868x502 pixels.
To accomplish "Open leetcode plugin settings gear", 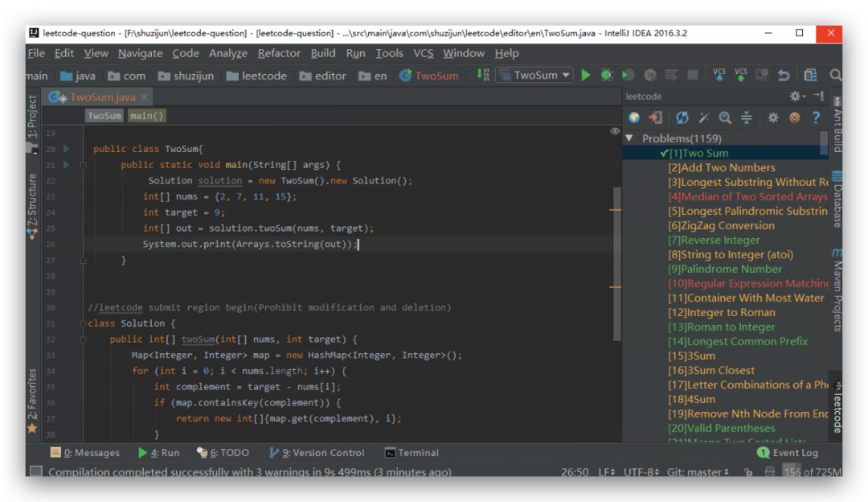I will (x=773, y=117).
